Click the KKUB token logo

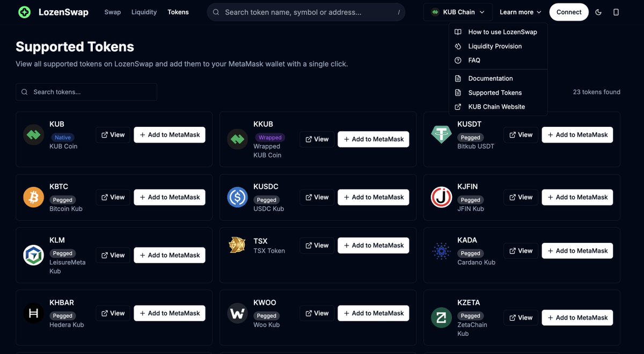237,139
